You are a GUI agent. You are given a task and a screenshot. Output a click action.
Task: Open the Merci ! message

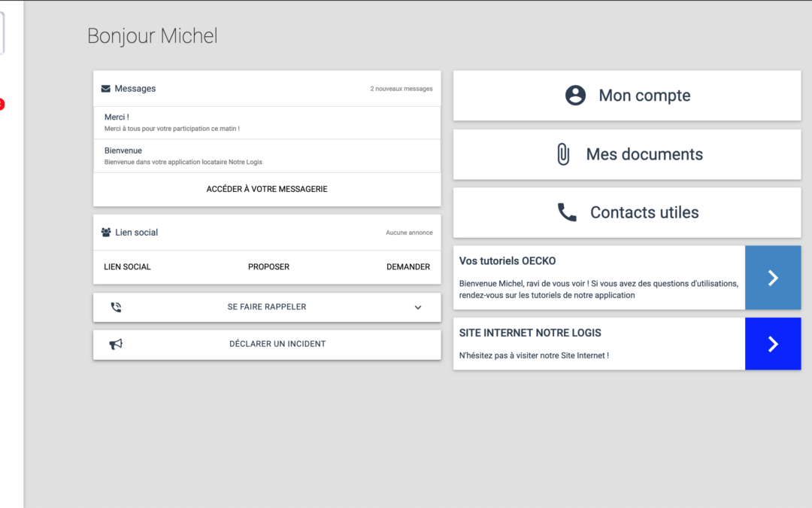[267, 123]
